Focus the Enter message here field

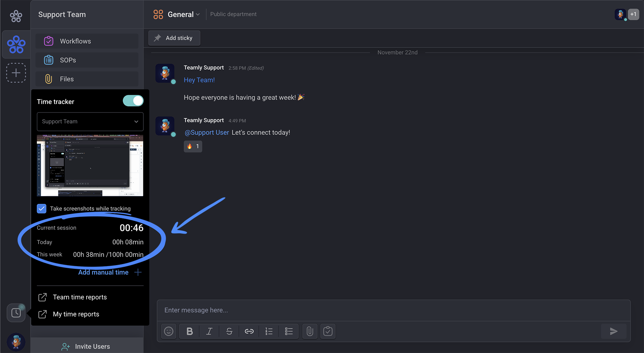pyautogui.click(x=393, y=310)
